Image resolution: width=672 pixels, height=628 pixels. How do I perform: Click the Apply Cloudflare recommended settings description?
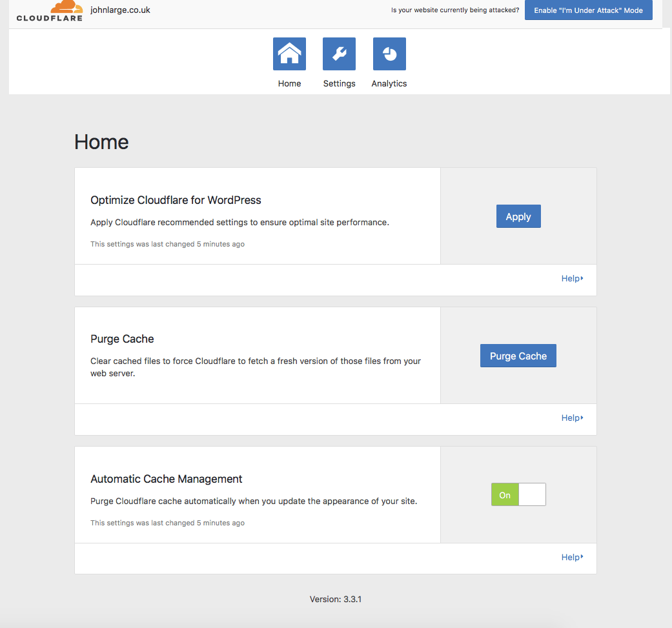coord(239,222)
